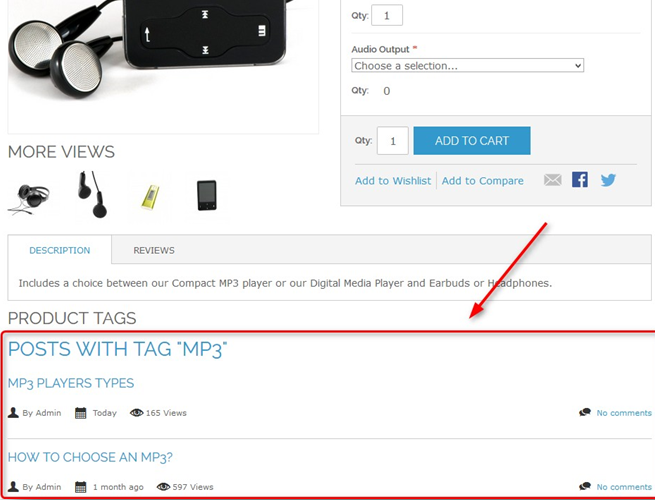The image size is (655, 500).
Task: Click eye icon beside 597 Views
Action: [163, 487]
